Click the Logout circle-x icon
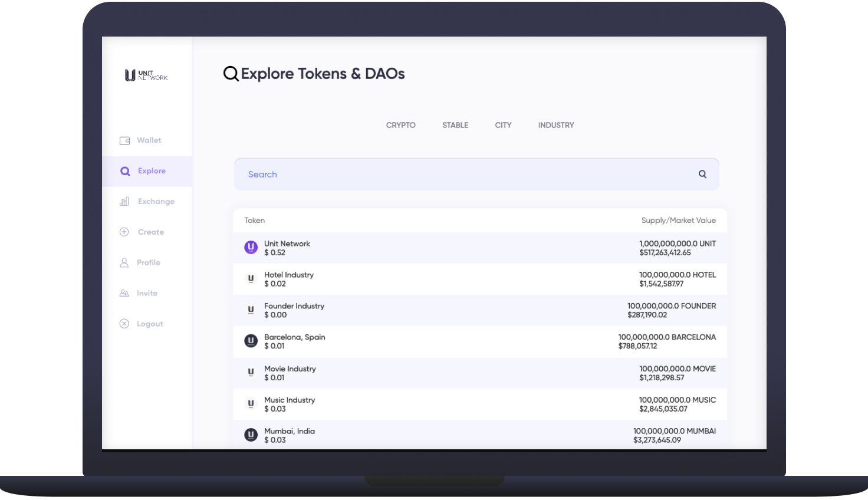Image resolution: width=868 pixels, height=500 pixels. tap(124, 324)
